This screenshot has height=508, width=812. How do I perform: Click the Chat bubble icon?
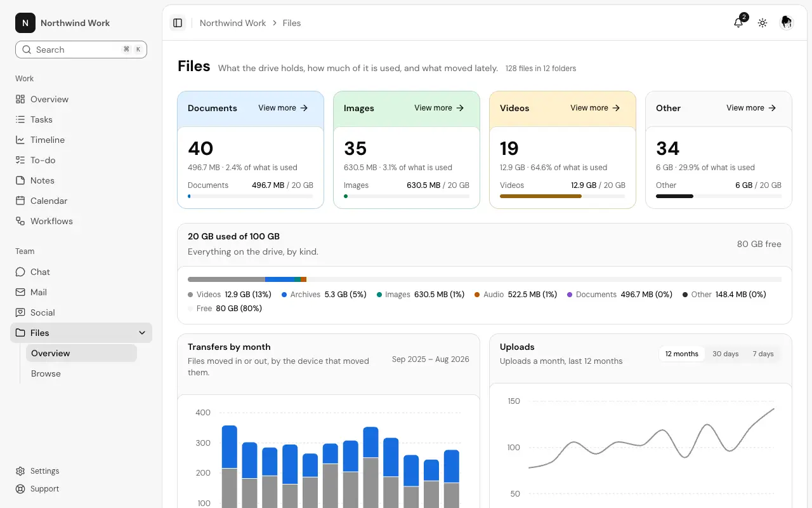point(20,272)
